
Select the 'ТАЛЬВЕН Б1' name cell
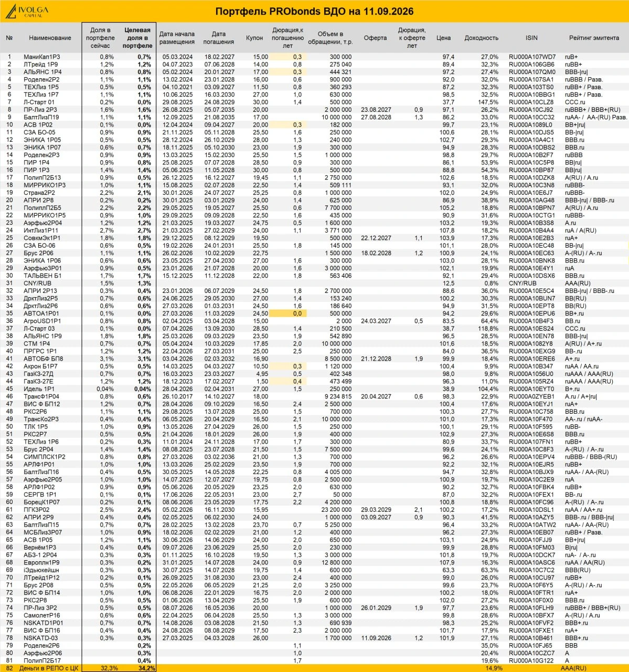pyautogui.click(x=42, y=276)
